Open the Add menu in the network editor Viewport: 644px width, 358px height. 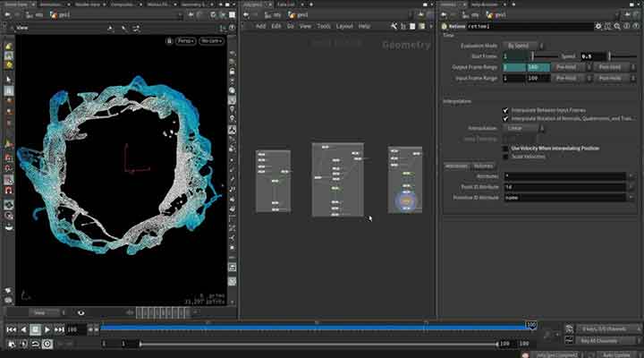click(x=260, y=26)
